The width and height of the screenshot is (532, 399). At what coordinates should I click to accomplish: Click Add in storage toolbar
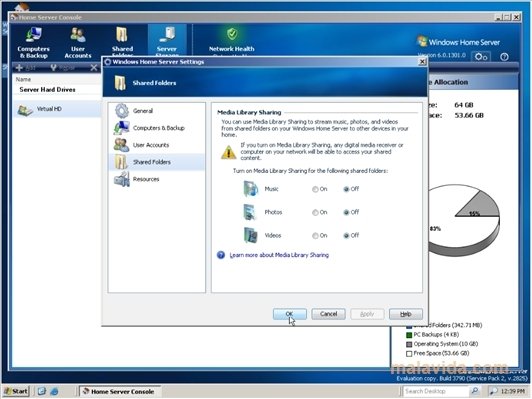[x=26, y=68]
